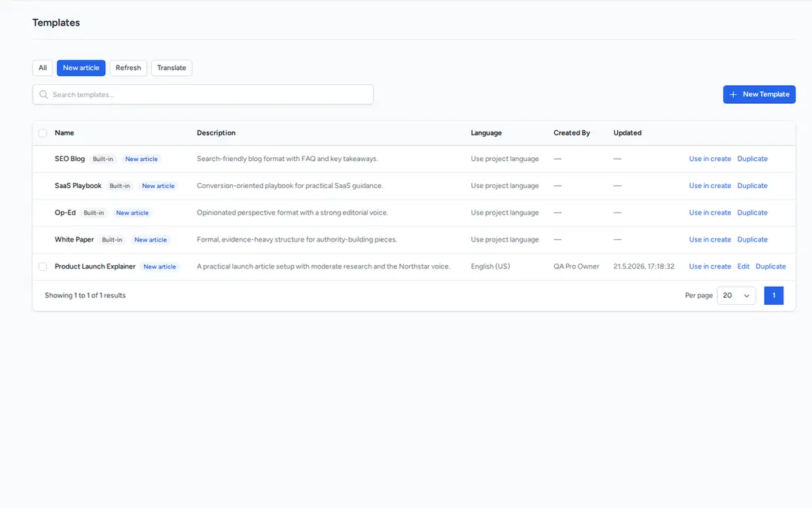Click Use project language in SEO Blog row
Image resolution: width=812 pixels, height=508 pixels.
(x=505, y=159)
